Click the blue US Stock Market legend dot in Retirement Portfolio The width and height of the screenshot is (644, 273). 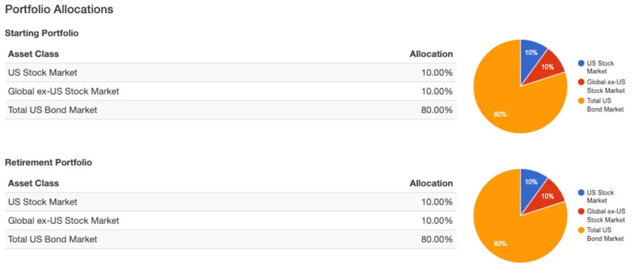coord(581,193)
